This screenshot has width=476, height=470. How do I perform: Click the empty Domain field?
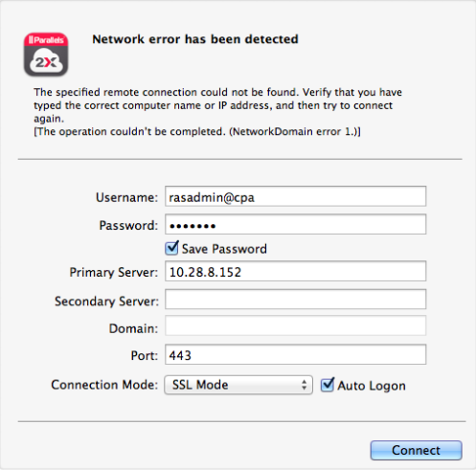coord(295,325)
